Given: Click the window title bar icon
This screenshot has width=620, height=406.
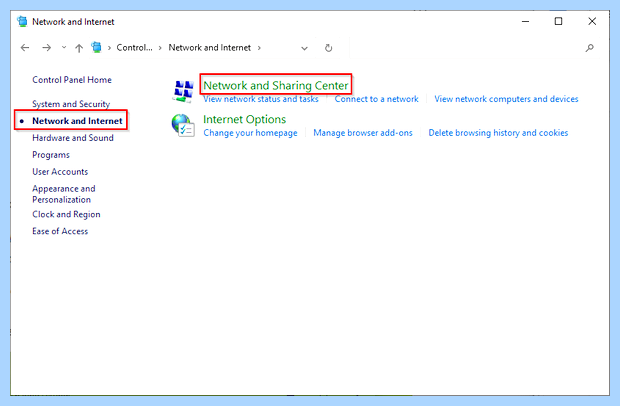Looking at the screenshot, I should [23, 21].
